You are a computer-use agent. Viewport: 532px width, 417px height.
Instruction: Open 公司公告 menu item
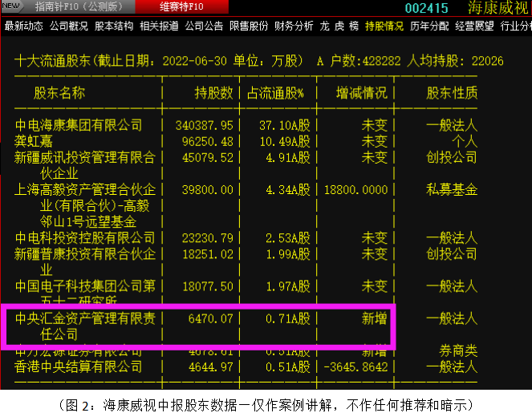point(204,26)
